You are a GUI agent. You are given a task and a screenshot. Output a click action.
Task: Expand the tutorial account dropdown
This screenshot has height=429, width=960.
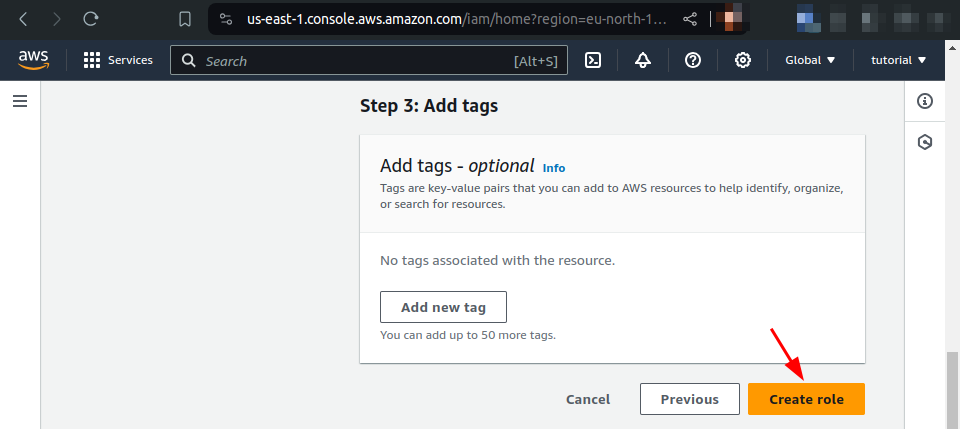point(899,60)
